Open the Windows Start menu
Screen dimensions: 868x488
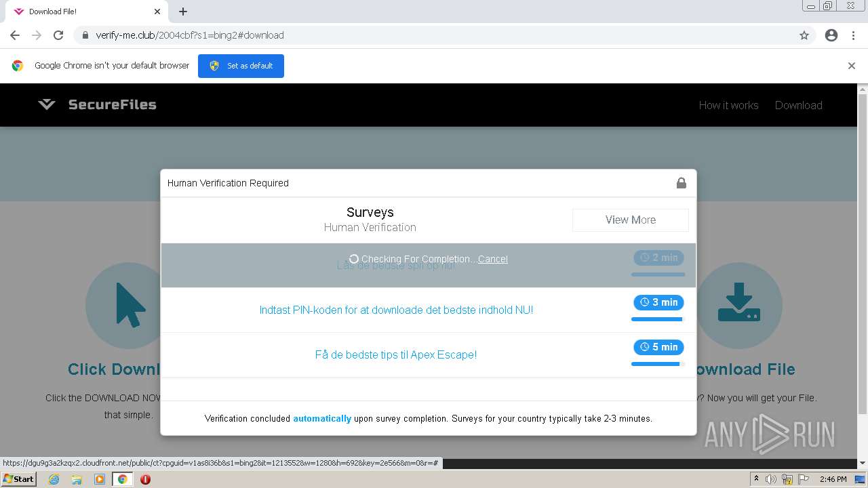click(x=19, y=479)
